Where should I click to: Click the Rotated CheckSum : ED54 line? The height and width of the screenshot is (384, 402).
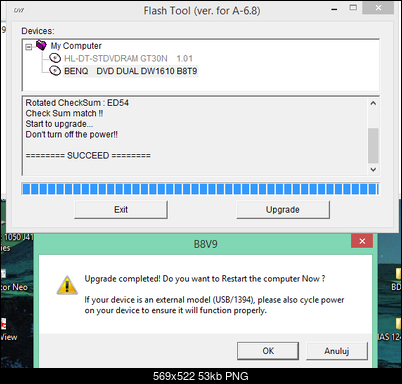[x=77, y=103]
